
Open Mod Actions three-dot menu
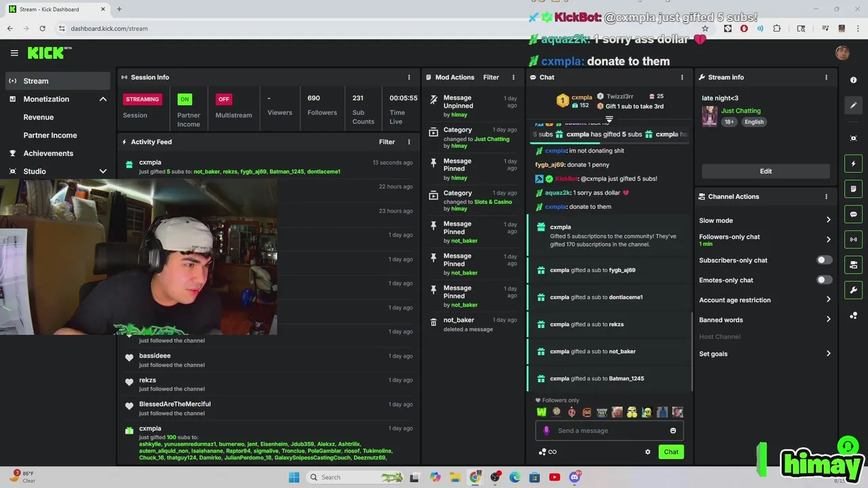[x=513, y=77]
